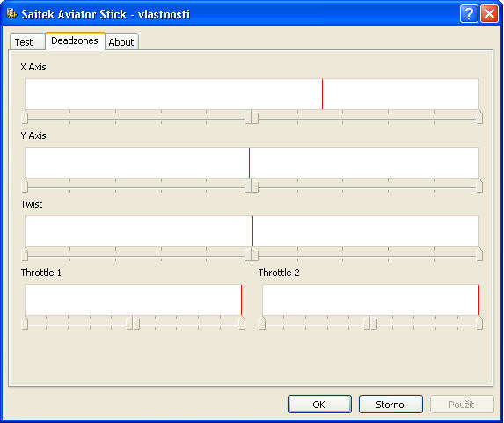
Task: Click the Y Axis label
Action: pyautogui.click(x=33, y=135)
